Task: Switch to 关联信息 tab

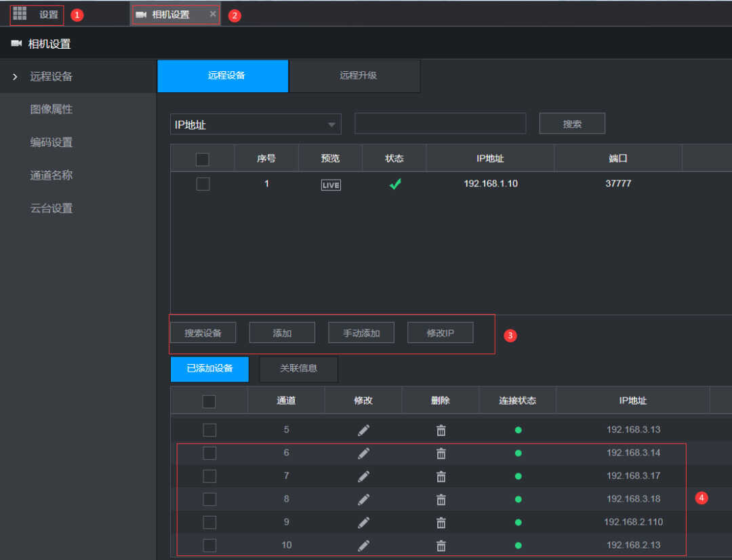Action: tap(298, 369)
